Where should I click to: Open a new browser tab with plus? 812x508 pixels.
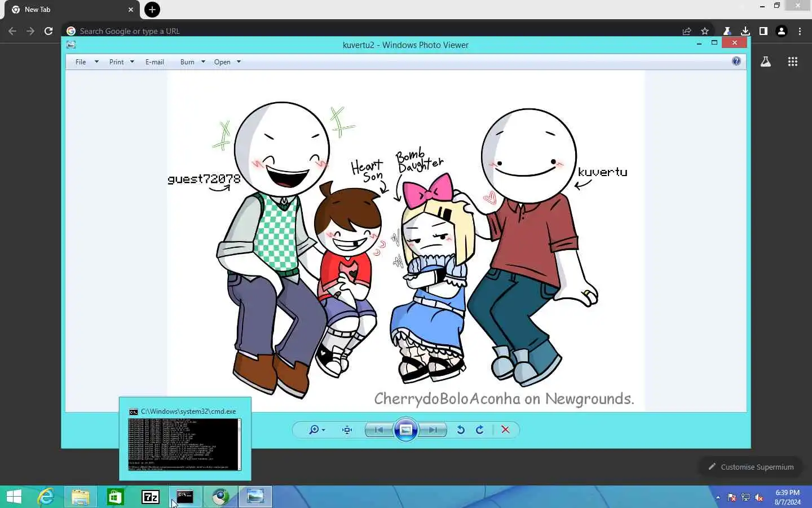[x=152, y=10]
